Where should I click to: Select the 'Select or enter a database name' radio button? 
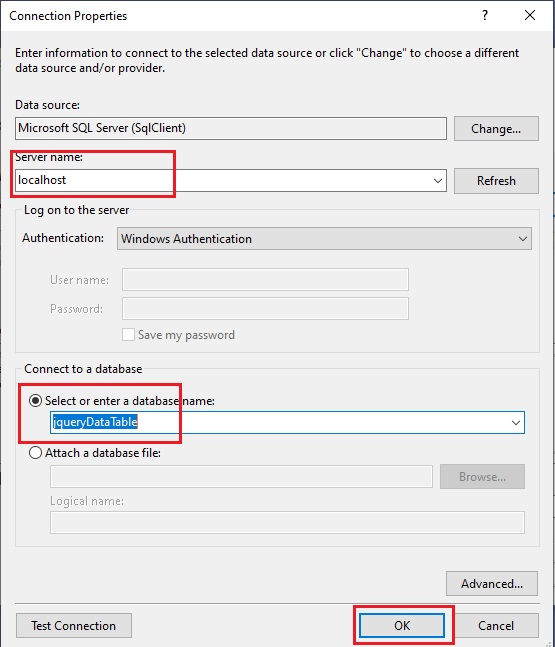35,401
